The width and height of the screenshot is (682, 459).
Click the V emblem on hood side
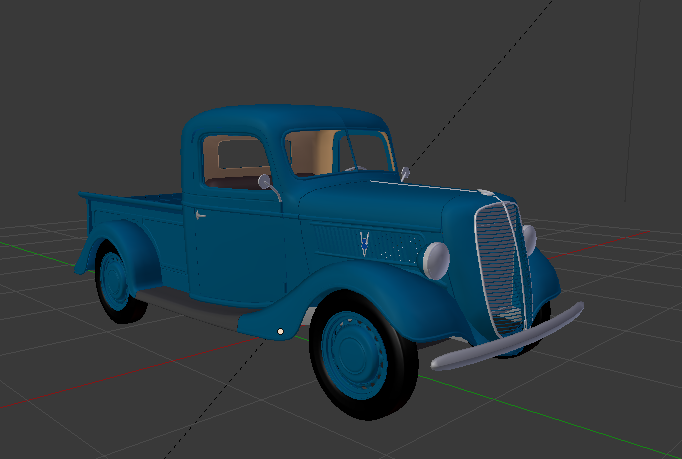coord(364,244)
